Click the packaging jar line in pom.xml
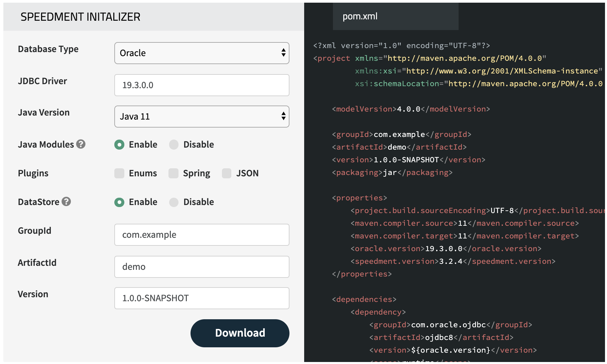 [392, 173]
